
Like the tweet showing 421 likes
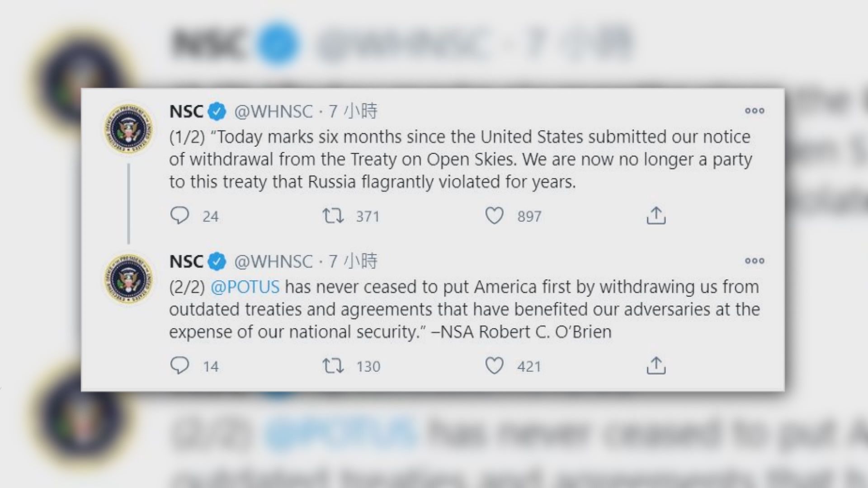coord(494,365)
